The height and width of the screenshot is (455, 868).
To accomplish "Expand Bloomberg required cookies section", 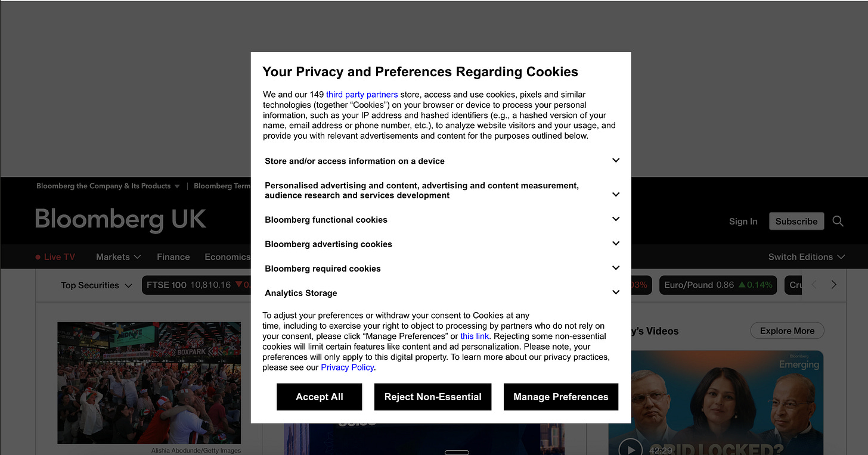I will click(x=442, y=268).
